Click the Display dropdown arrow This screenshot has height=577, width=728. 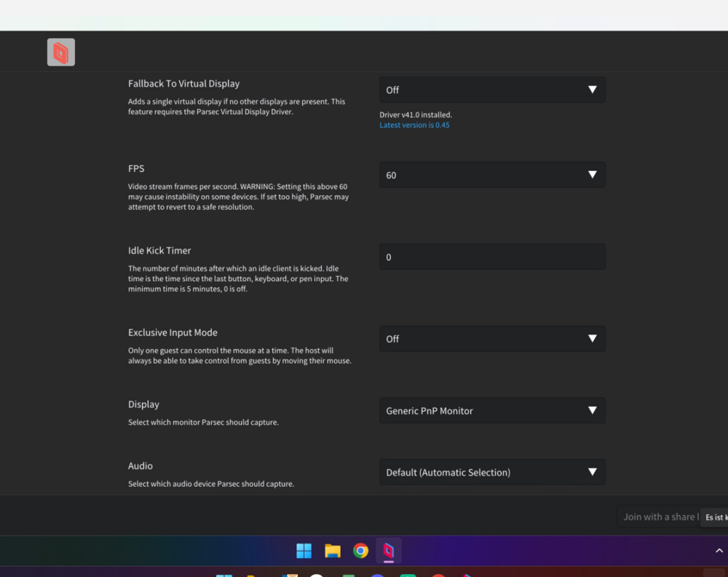[593, 410]
